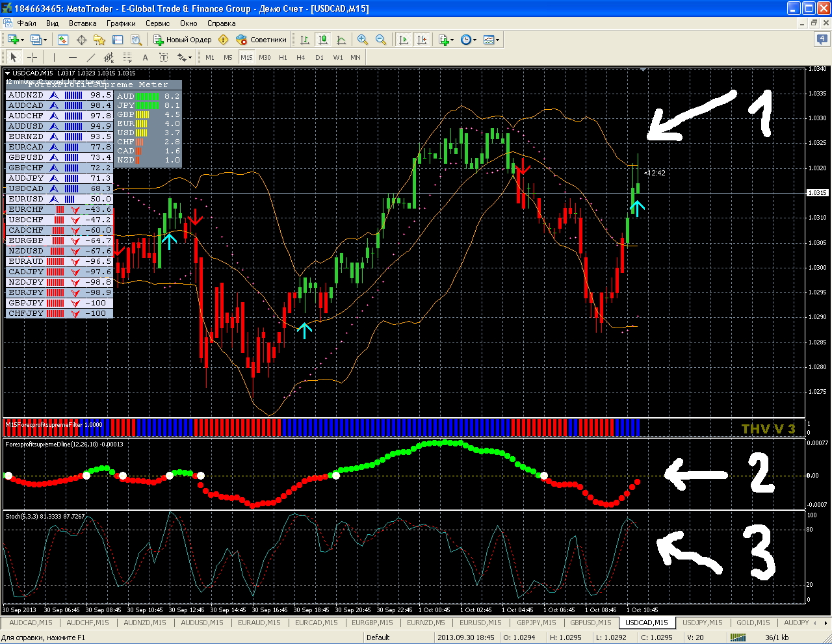Draw a horizontal line tool
The width and height of the screenshot is (832, 644).
pos(72,57)
